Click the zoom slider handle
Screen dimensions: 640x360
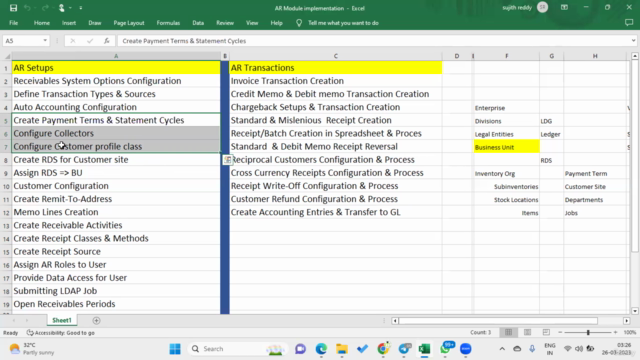pos(588,332)
